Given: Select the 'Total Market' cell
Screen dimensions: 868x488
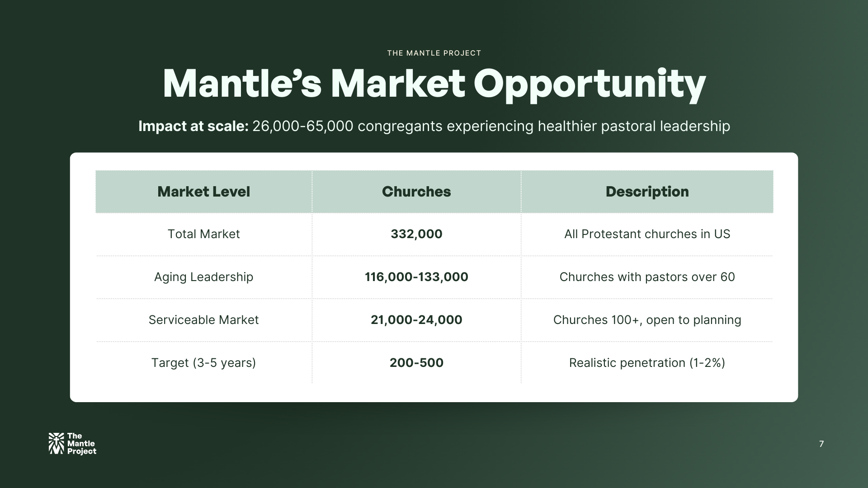Looking at the screenshot, I should click(203, 234).
